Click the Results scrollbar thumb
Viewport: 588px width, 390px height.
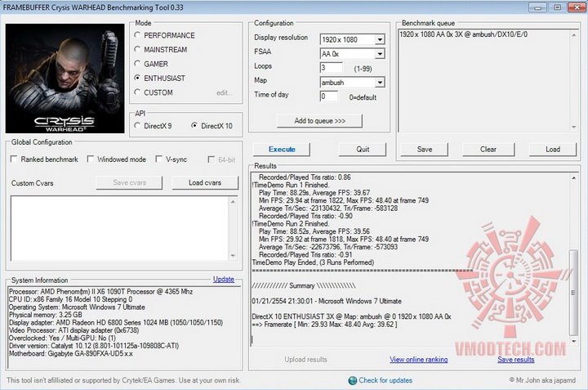point(574,293)
